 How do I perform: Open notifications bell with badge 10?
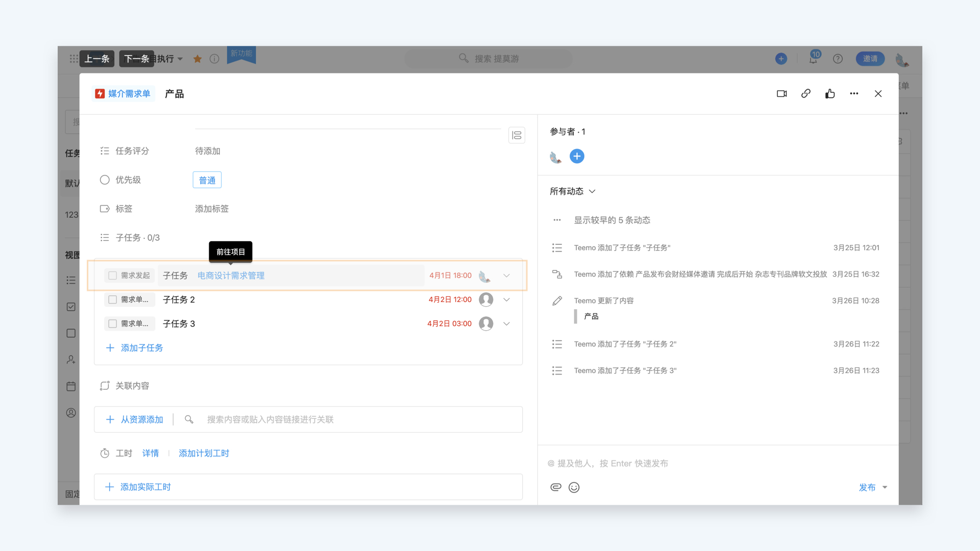(813, 58)
